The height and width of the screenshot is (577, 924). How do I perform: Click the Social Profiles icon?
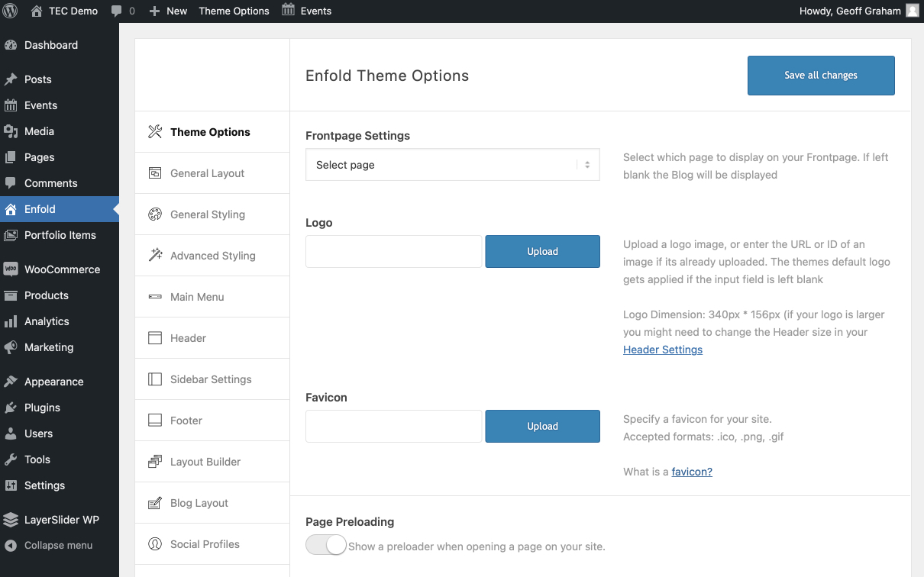[155, 544]
